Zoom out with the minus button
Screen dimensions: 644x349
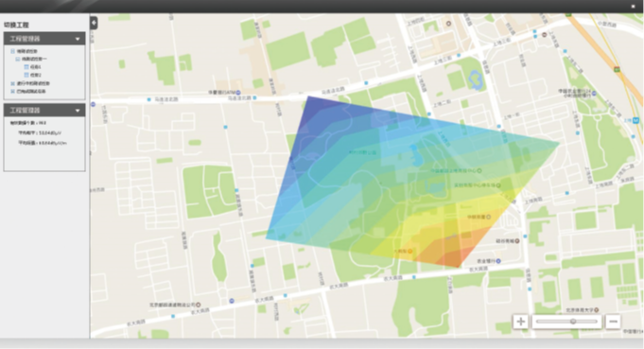coord(613,321)
